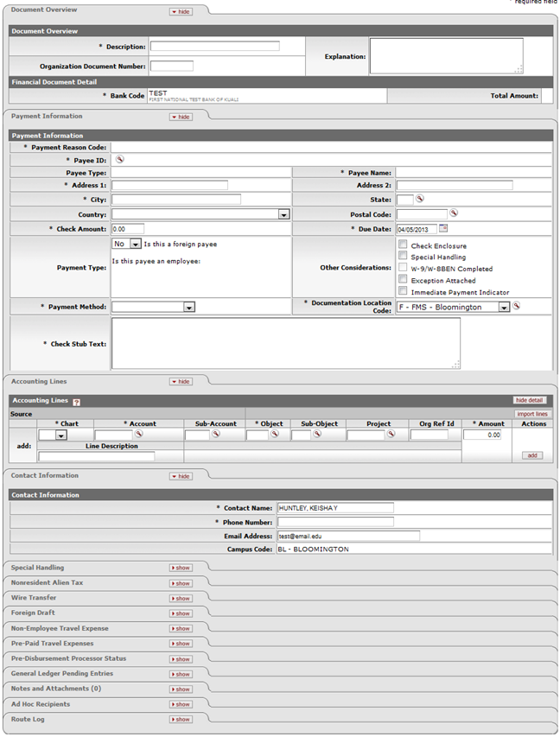This screenshot has height=737, width=560.
Task: Open the Postal Code lookup magnifier
Action: pos(453,213)
